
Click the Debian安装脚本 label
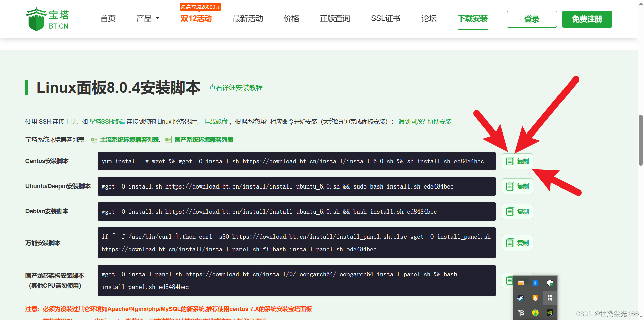coord(47,211)
